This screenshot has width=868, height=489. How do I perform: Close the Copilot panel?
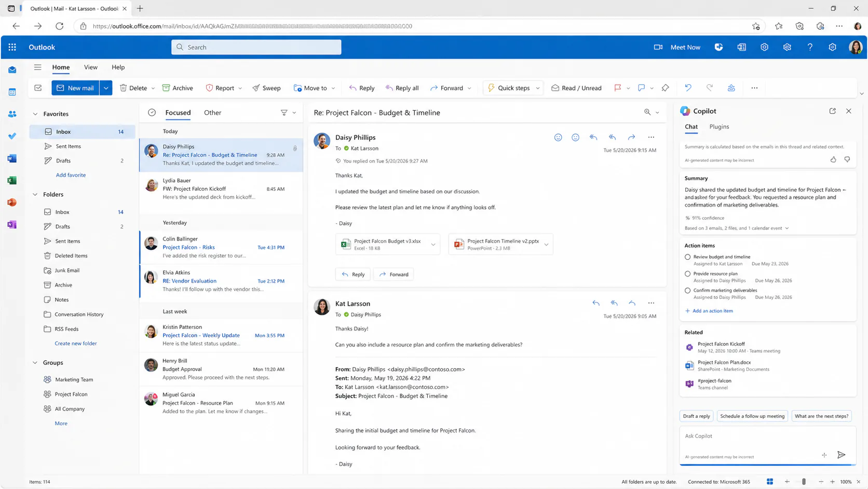pyautogui.click(x=849, y=111)
